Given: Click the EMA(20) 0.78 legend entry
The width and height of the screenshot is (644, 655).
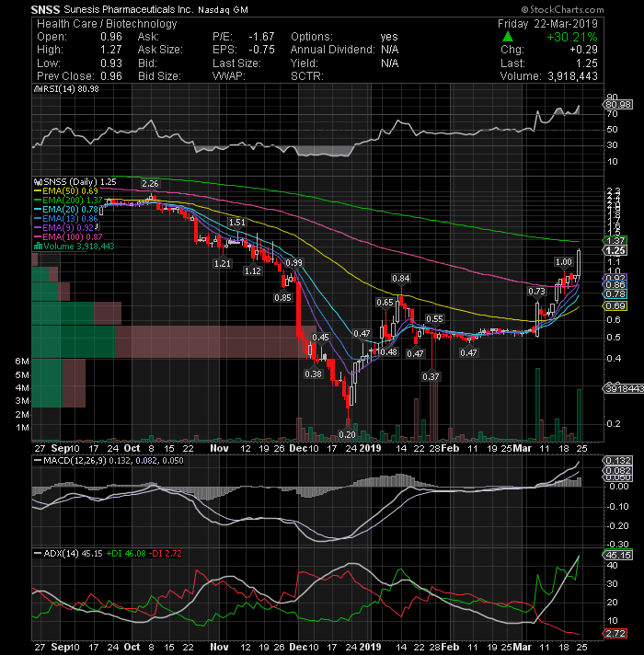Looking at the screenshot, I should click(x=66, y=210).
